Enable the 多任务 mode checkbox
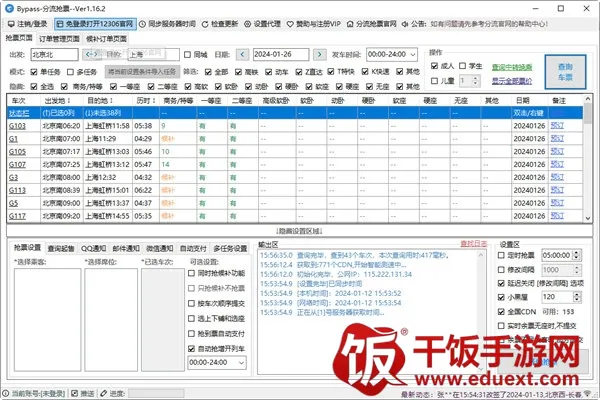600x400 pixels. [70, 72]
